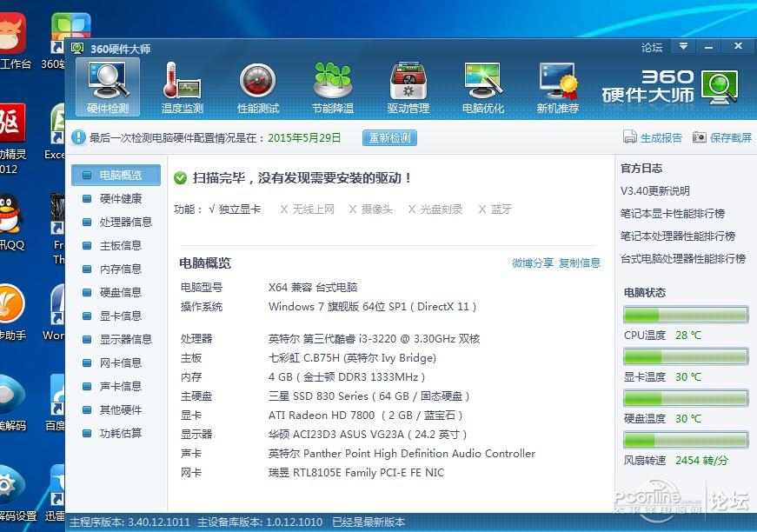Click the 蓝牙 feature indicator
The height and width of the screenshot is (532, 757).
tap(495, 209)
